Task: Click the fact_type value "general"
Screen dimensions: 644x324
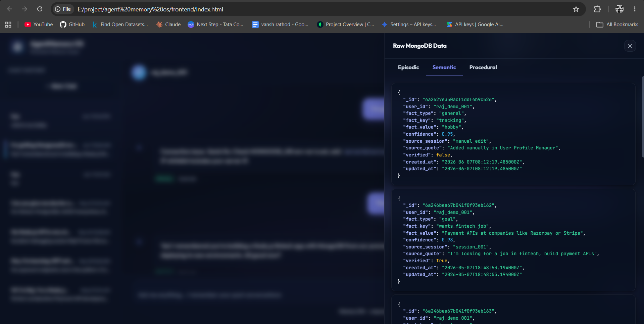Action: click(451, 113)
